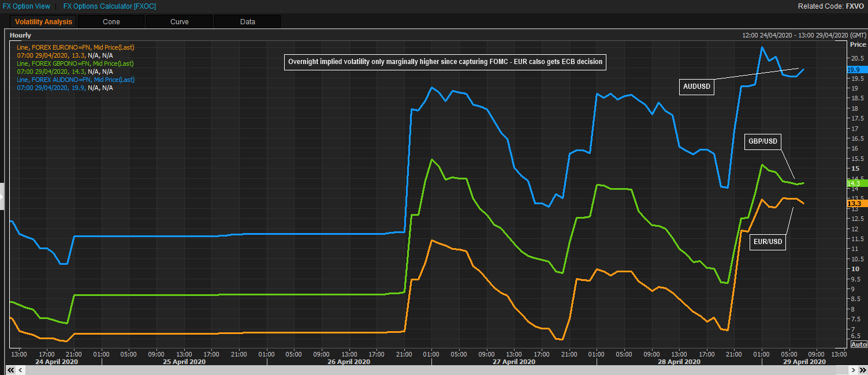868x375 pixels.
Task: Open the Data tab
Action: (x=248, y=22)
